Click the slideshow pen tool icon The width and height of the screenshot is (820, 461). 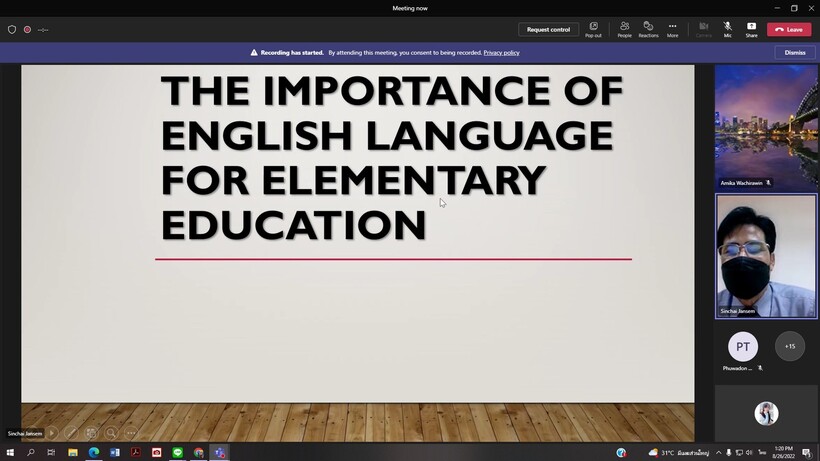coord(72,433)
